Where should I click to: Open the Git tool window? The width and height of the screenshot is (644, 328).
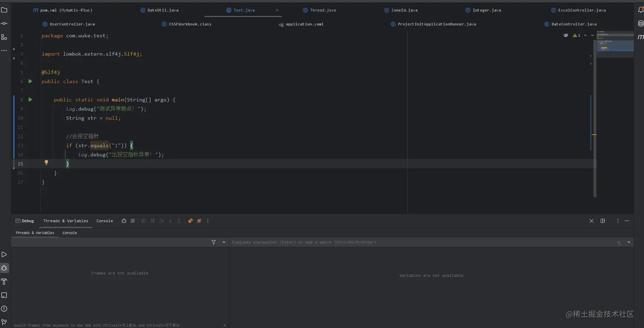coord(4,322)
